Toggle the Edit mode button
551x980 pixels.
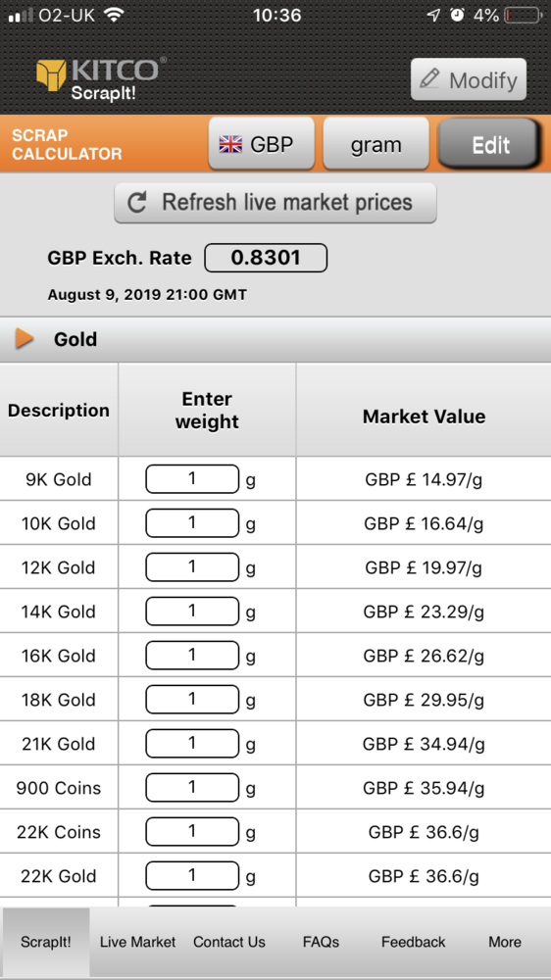click(489, 144)
